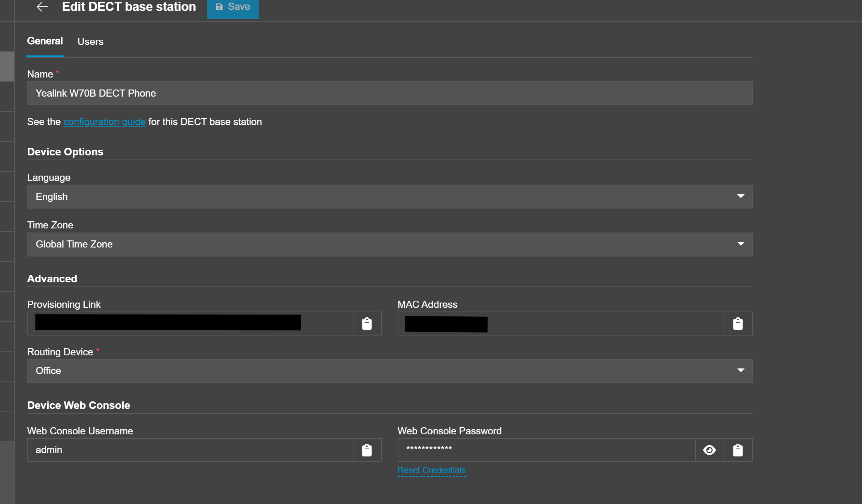862x504 pixels.
Task: Switch to the Users tab
Action: tap(90, 42)
